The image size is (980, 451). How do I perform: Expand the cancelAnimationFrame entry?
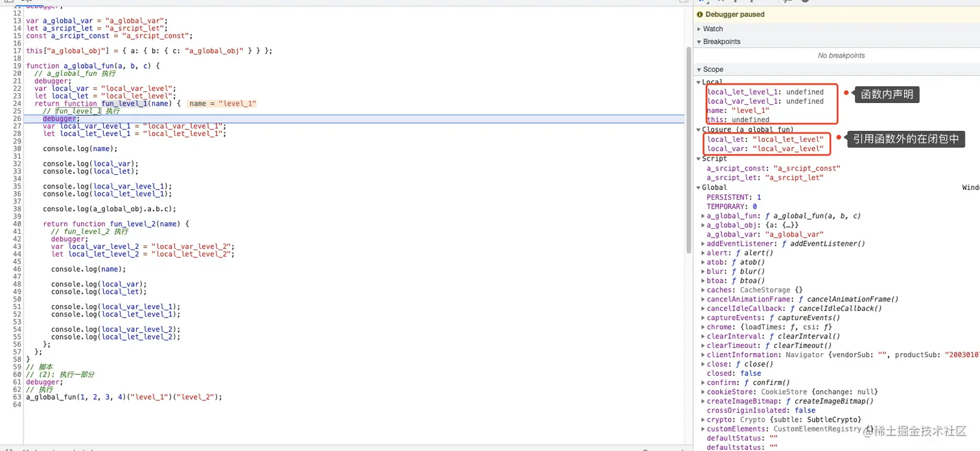[704, 299]
